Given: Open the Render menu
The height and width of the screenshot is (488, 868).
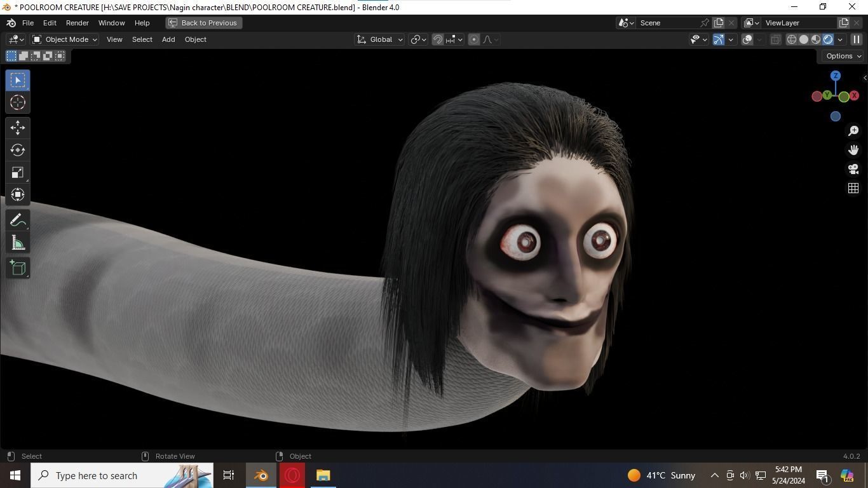Looking at the screenshot, I should tap(78, 23).
